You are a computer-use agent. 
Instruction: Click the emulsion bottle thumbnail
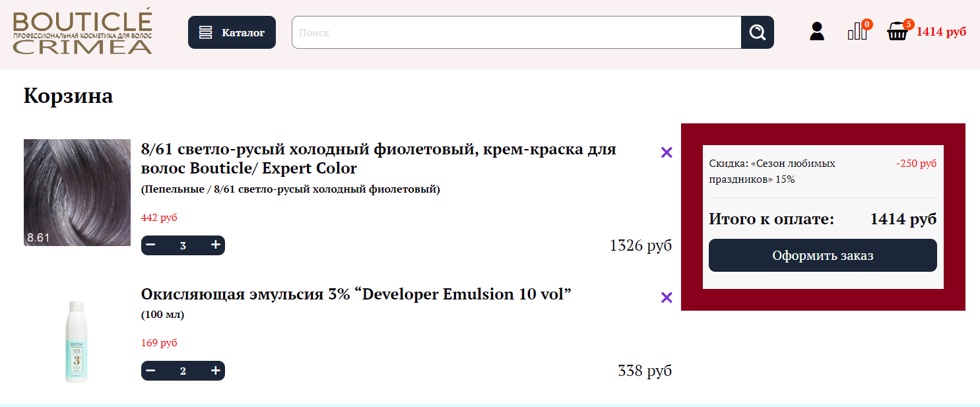(77, 341)
